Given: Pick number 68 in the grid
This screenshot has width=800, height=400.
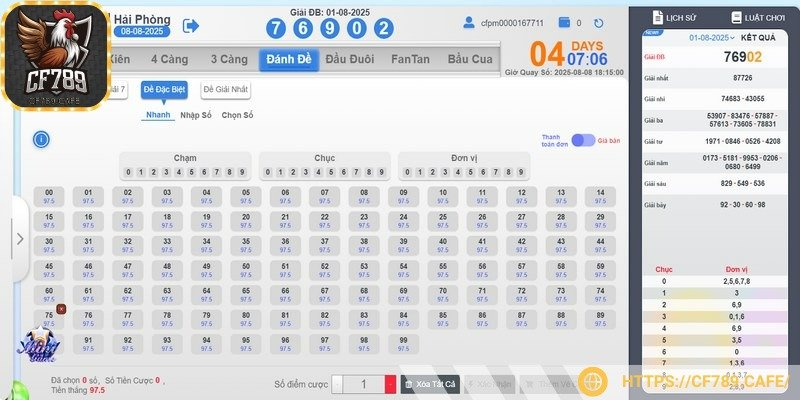Looking at the screenshot, I should pos(364,295).
